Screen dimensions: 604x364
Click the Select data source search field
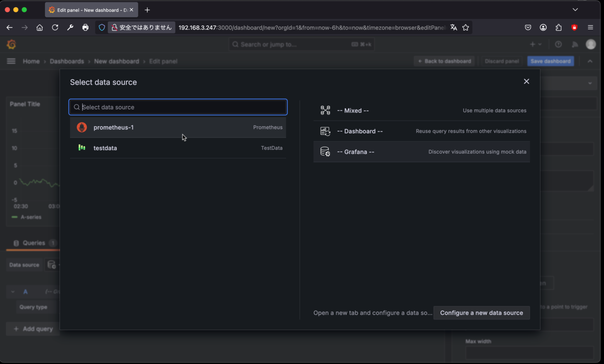178,107
